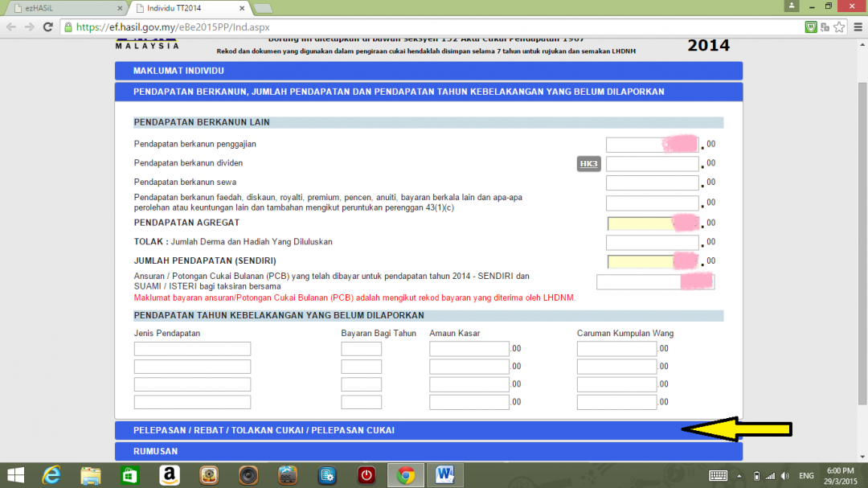The height and width of the screenshot is (488, 868).
Task: Open File Explorer from taskbar
Action: [91, 475]
